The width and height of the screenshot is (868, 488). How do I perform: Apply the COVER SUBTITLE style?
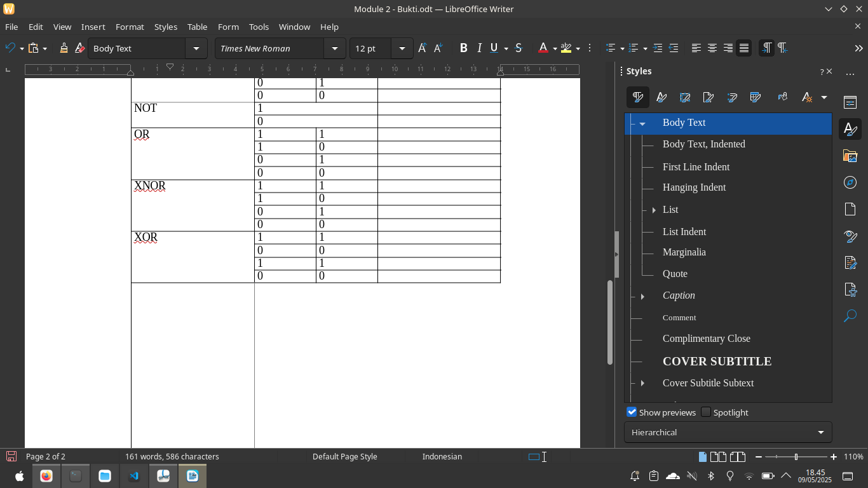[717, 361]
